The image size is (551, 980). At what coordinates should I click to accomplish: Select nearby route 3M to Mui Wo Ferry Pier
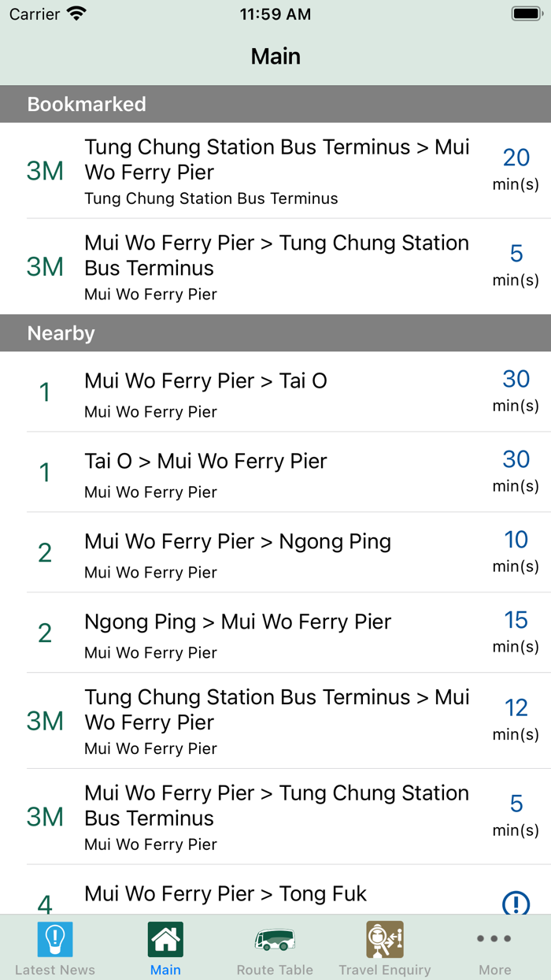point(275,721)
